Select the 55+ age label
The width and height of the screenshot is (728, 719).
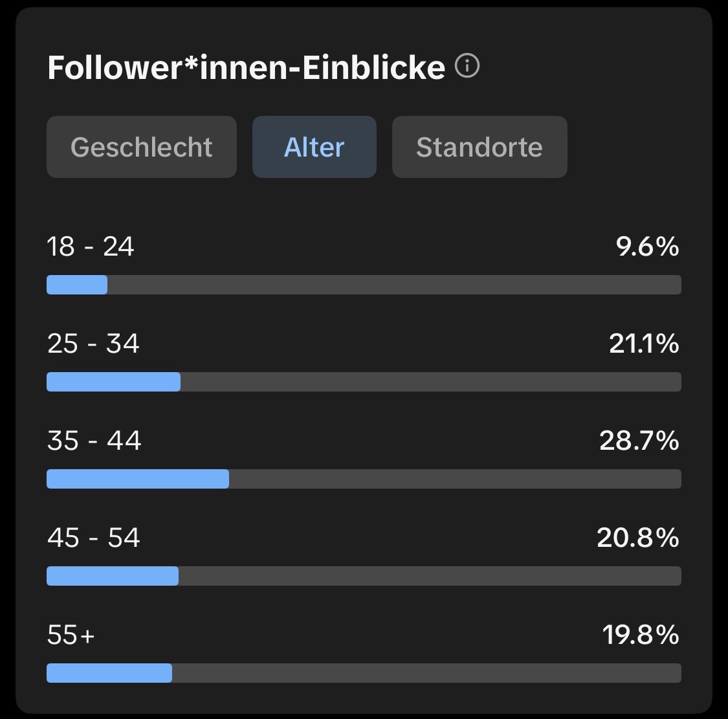[x=71, y=635]
